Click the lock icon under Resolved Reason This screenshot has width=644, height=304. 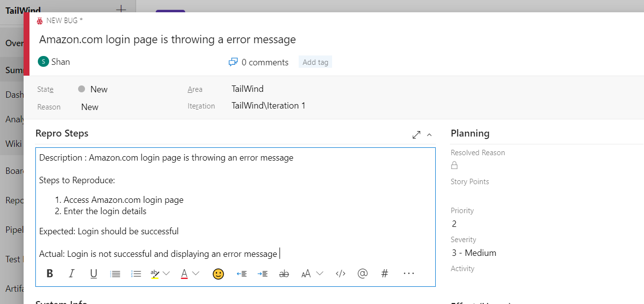[x=454, y=166]
